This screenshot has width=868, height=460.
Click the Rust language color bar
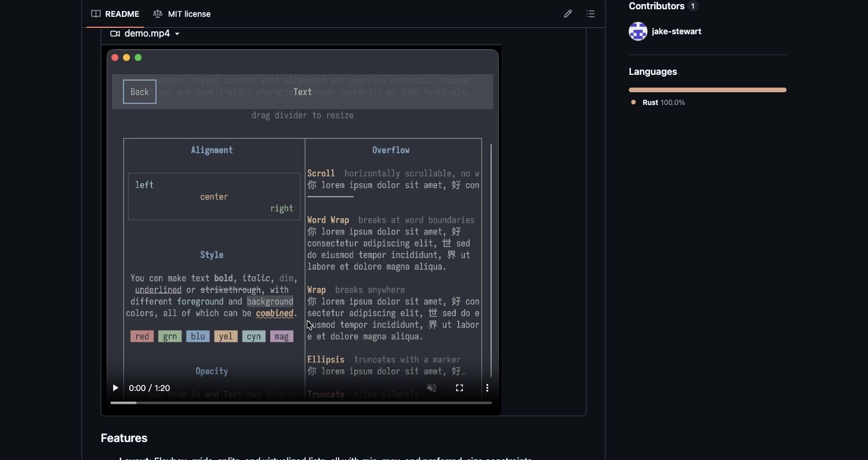point(707,90)
